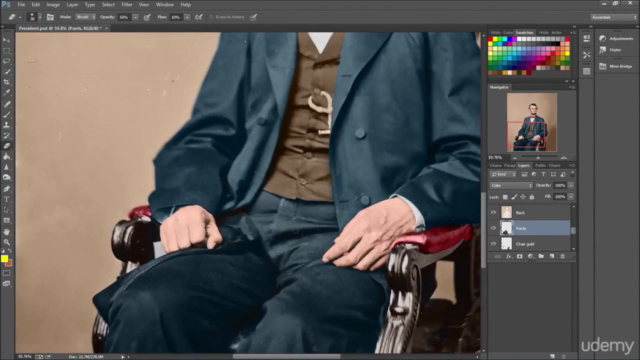
Task: Click the Navigator zoom in button
Action: tap(564, 158)
